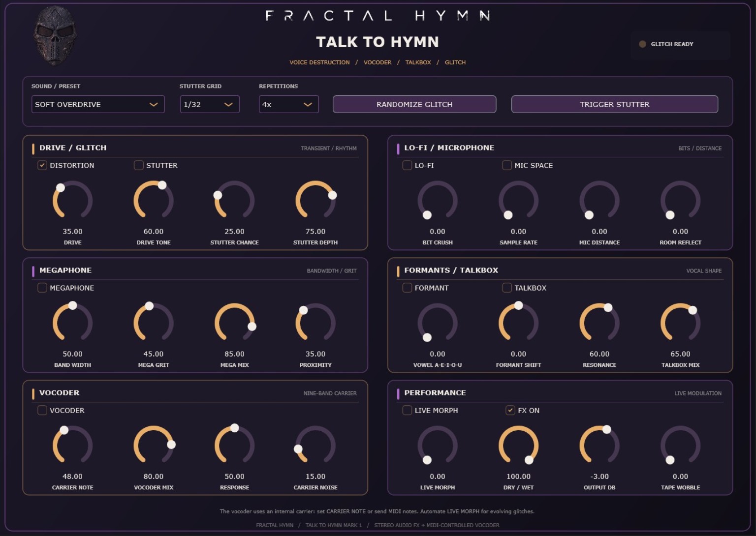Click the Mic Distance knob

point(599,200)
